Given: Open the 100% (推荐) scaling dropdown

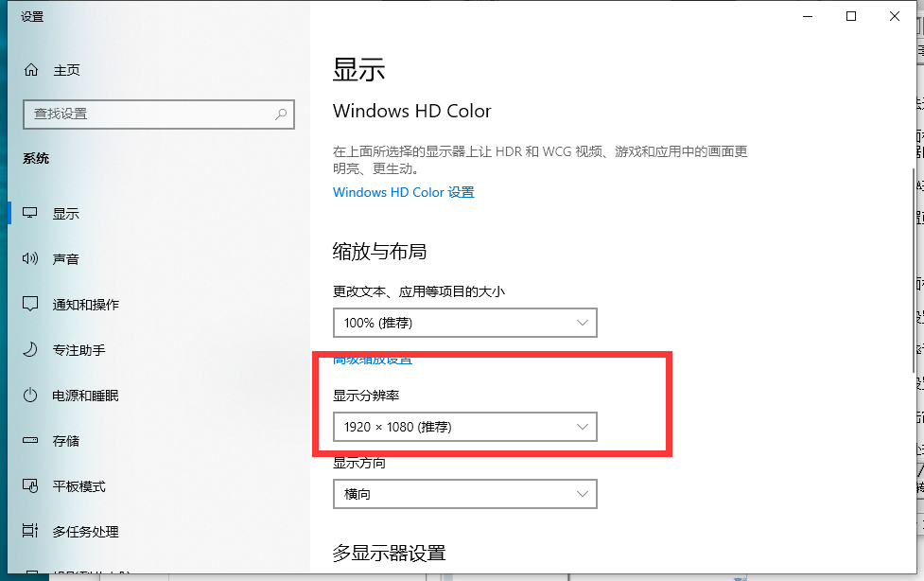Looking at the screenshot, I should pos(464,323).
